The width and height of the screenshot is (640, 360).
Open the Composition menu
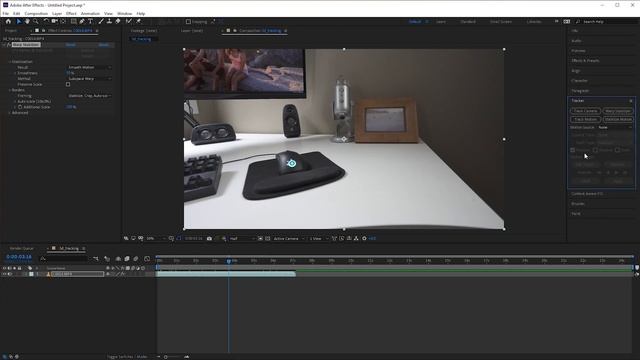pos(36,13)
